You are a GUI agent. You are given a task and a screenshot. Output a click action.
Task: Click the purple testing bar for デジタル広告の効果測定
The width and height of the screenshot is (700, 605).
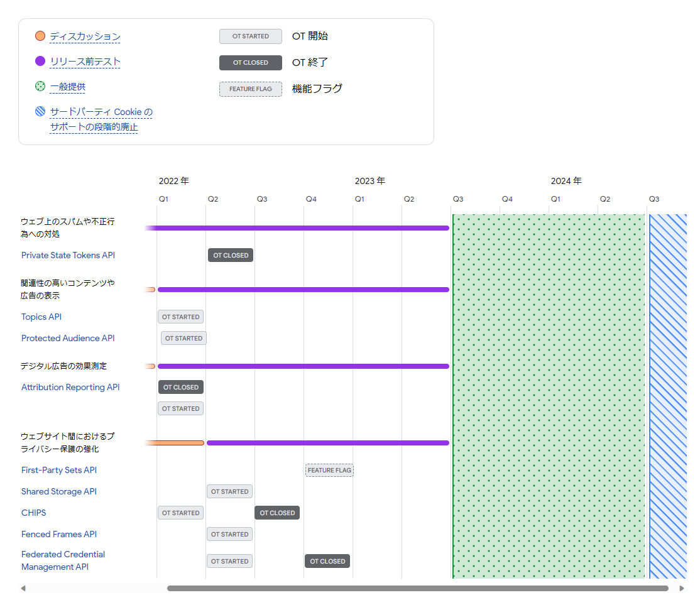pyautogui.click(x=303, y=366)
